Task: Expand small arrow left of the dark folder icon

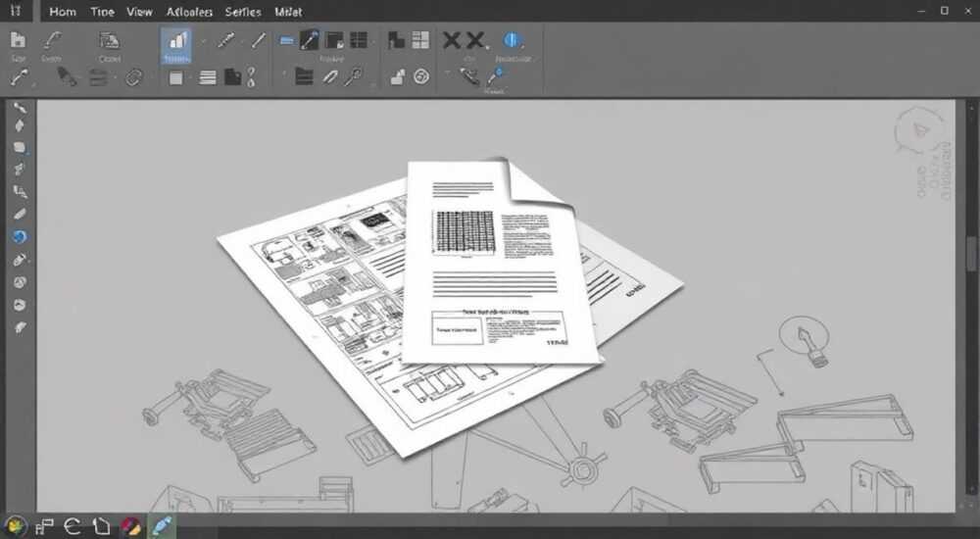Action: point(284,75)
